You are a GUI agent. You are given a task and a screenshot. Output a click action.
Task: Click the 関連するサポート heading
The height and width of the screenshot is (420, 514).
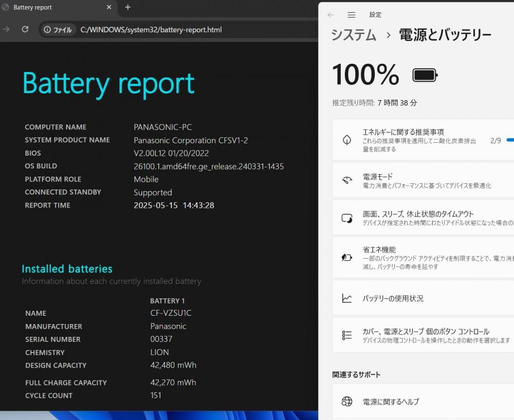coord(356,374)
